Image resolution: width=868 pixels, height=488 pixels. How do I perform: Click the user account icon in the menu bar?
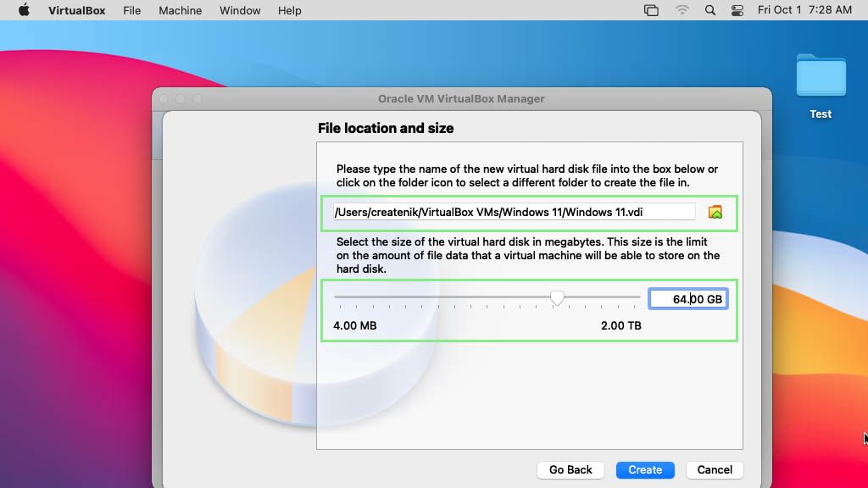[737, 10]
